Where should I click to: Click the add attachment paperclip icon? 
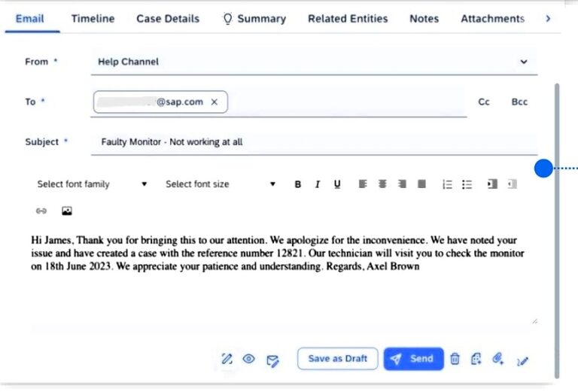[x=497, y=359]
